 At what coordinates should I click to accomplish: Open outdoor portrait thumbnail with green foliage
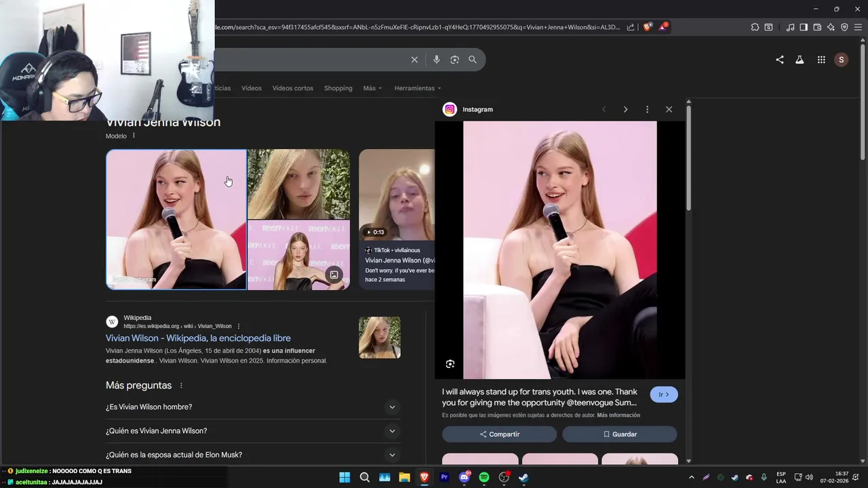point(299,184)
